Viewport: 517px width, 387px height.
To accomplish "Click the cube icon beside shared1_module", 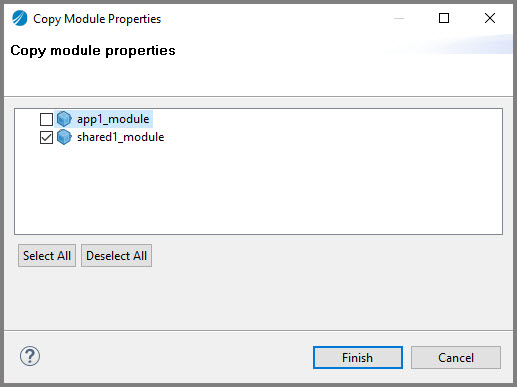I will [64, 137].
